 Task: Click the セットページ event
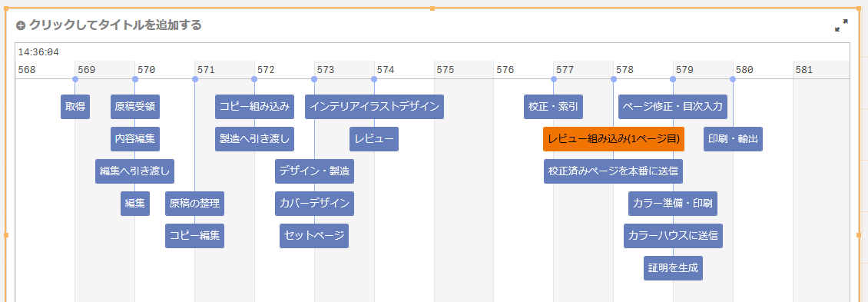coord(314,235)
